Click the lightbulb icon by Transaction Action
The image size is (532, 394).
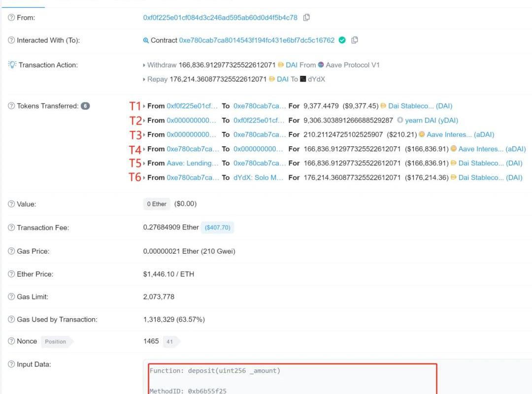click(x=12, y=65)
